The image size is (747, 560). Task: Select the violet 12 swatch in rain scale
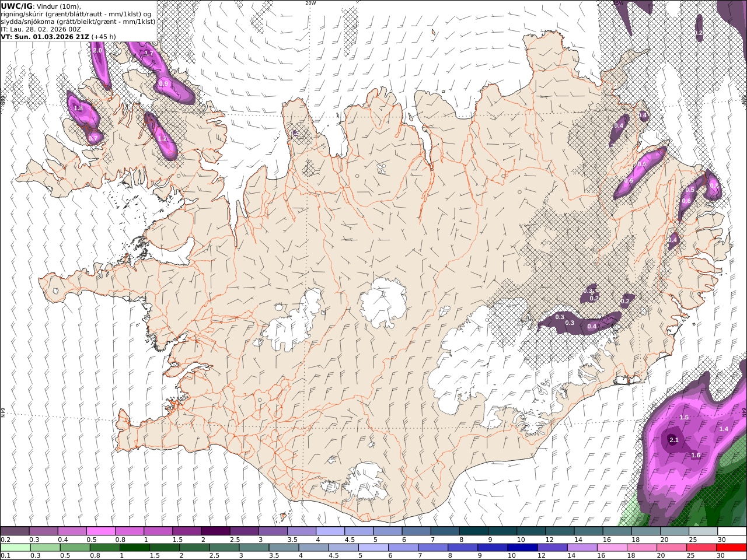pyautogui.click(x=552, y=547)
